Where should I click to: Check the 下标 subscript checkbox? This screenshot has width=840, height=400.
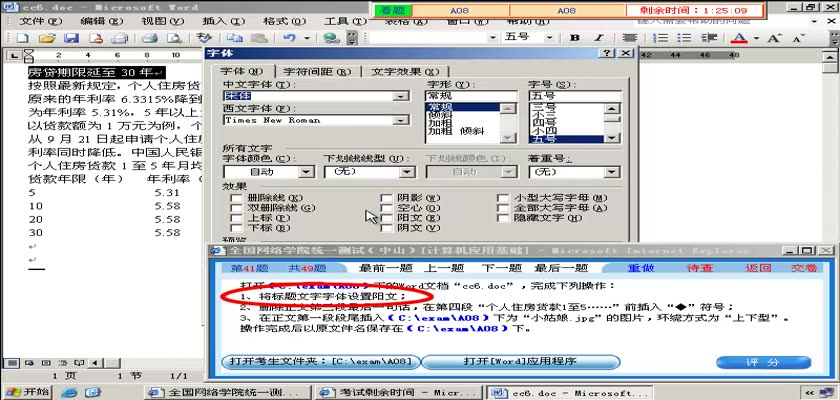click(236, 228)
